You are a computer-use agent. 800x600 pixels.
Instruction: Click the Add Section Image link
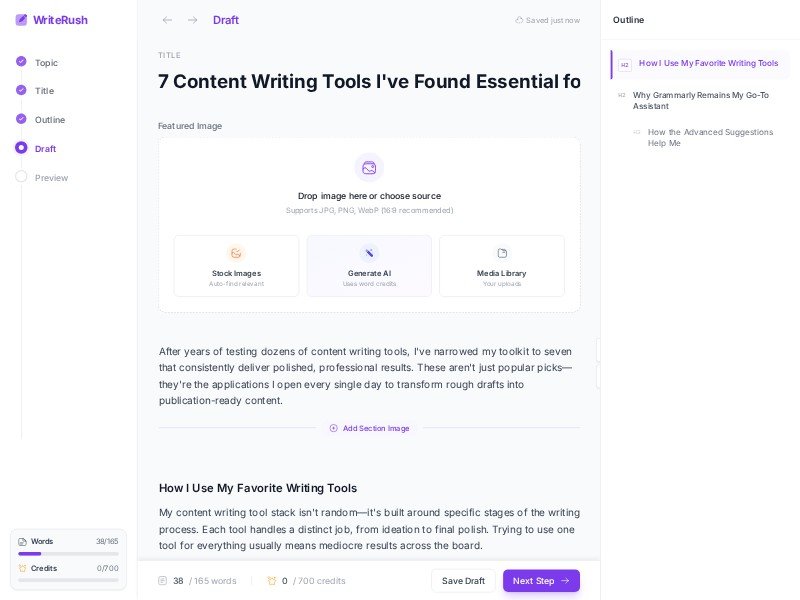pyautogui.click(x=369, y=428)
